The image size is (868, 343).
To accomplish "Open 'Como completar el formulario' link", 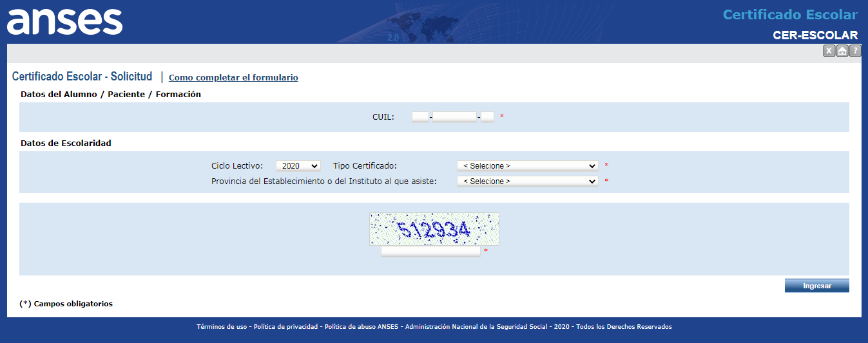I will (x=233, y=77).
